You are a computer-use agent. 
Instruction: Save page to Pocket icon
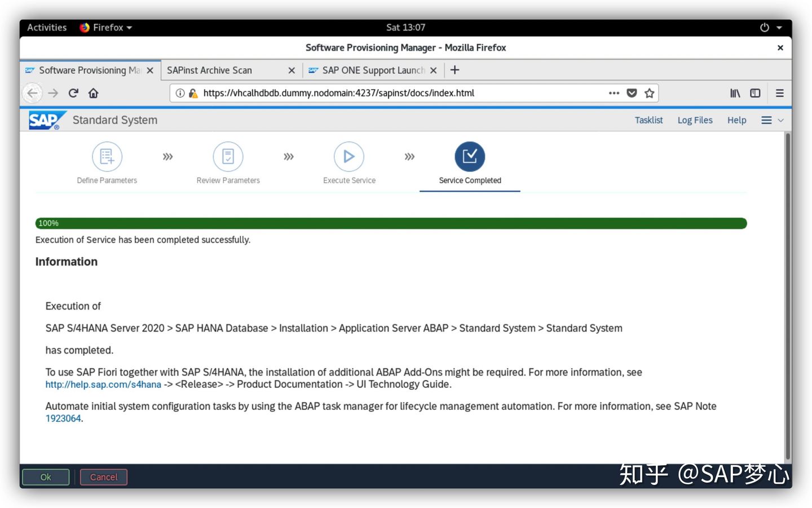pos(632,93)
